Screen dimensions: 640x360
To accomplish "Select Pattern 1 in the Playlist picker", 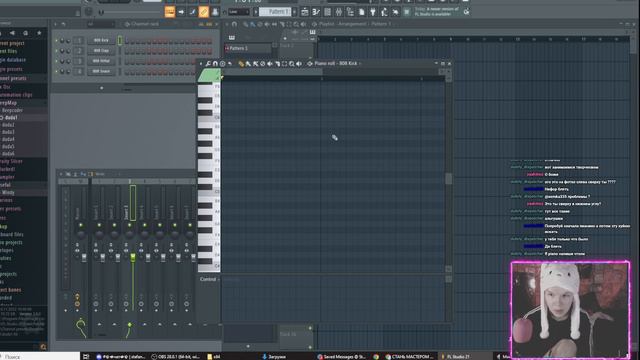I will point(248,48).
